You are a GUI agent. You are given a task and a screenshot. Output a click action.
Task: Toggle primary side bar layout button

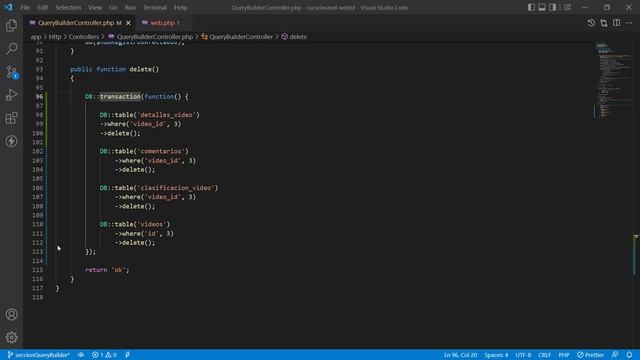[531, 7]
